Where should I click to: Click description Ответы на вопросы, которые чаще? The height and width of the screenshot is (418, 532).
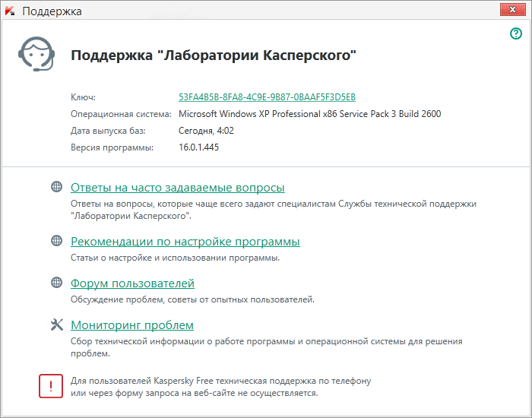coord(274,210)
